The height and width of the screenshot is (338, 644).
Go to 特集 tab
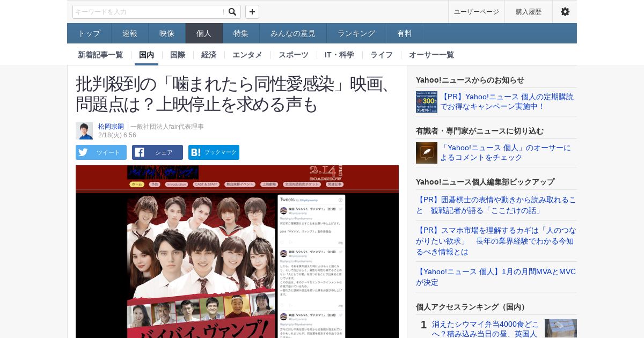point(241,33)
